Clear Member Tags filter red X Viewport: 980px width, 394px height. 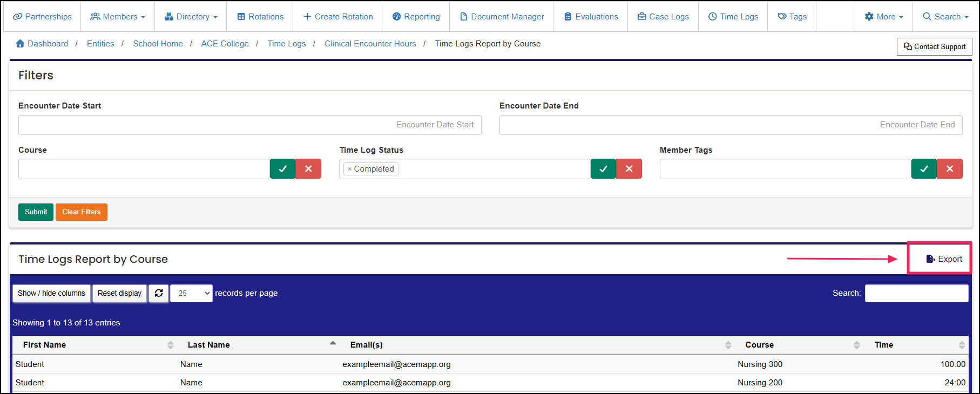pos(950,169)
